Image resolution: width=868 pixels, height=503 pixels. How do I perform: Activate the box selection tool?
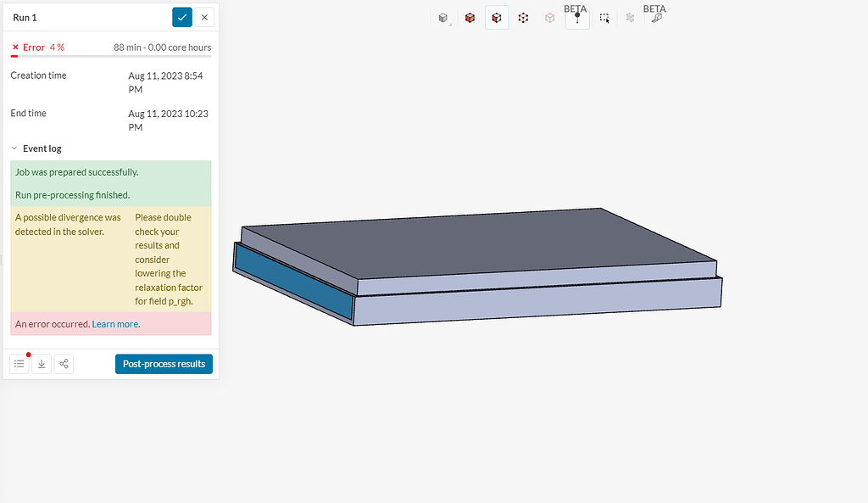tap(604, 17)
